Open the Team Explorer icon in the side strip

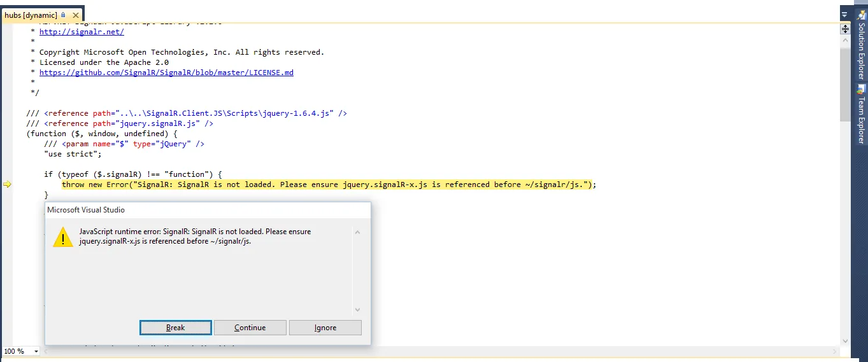861,89
